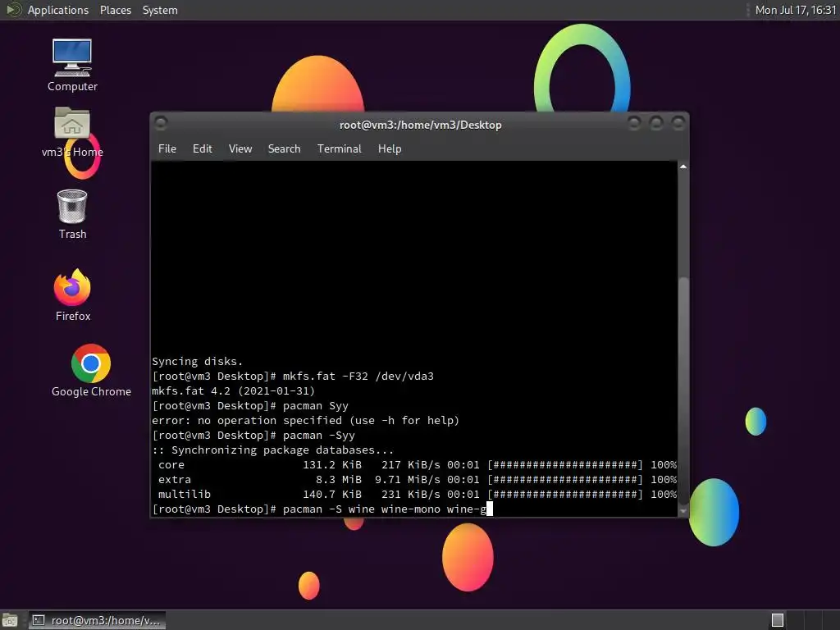
Task: Maximize the terminal window
Action: click(656, 123)
